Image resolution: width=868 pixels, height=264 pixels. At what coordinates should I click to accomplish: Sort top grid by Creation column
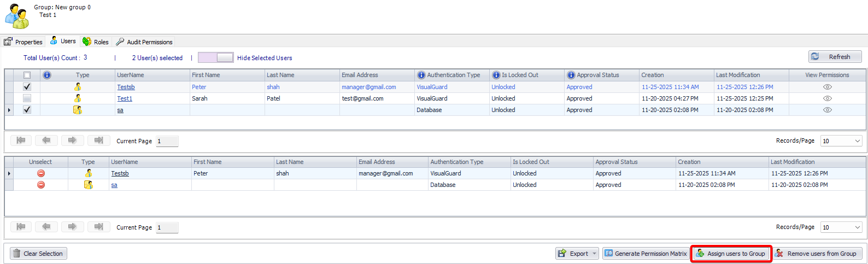[x=677, y=75]
